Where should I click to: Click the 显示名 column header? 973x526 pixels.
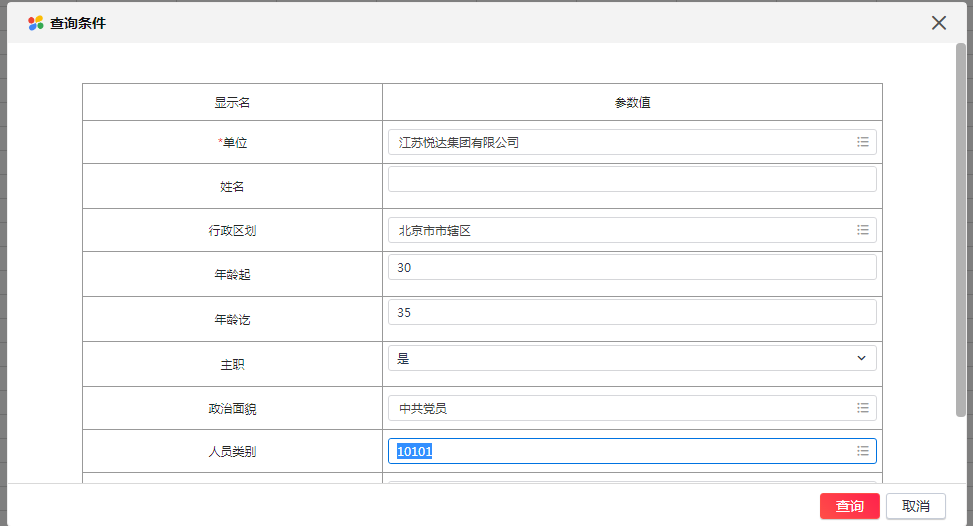coord(232,102)
